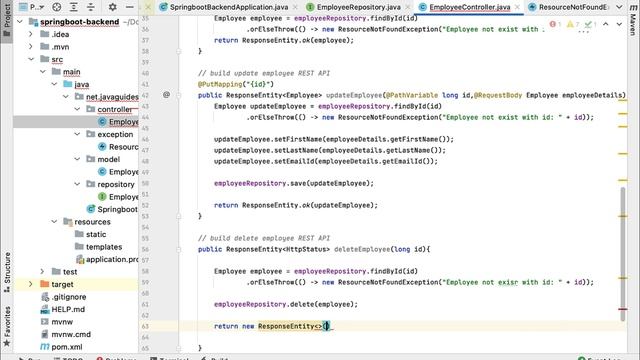Switch to EmployeeRepository.java tab
Viewport: 640px width, 360px height.
(x=358, y=7)
